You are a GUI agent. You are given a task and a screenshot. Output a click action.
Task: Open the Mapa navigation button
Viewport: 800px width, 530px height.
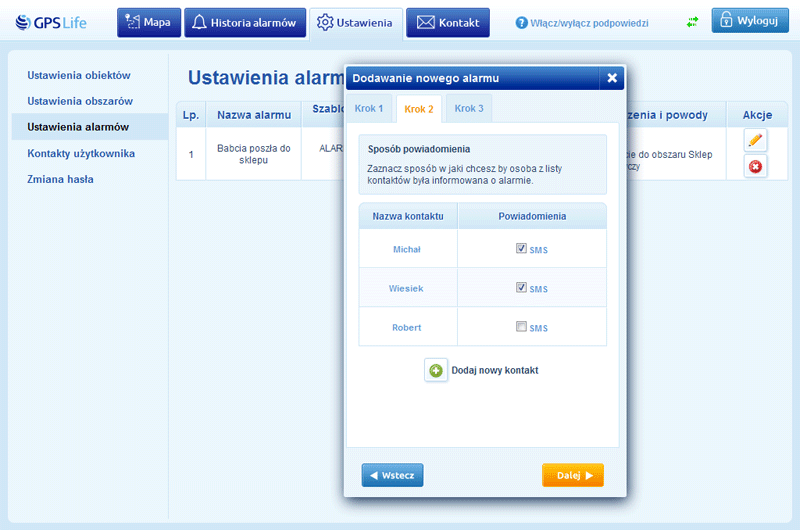point(149,22)
